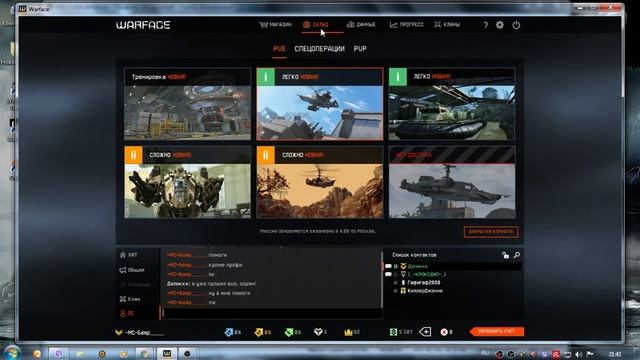Click the add-currency arrow plus icon
The image size is (640, 360).
pos(425,332)
